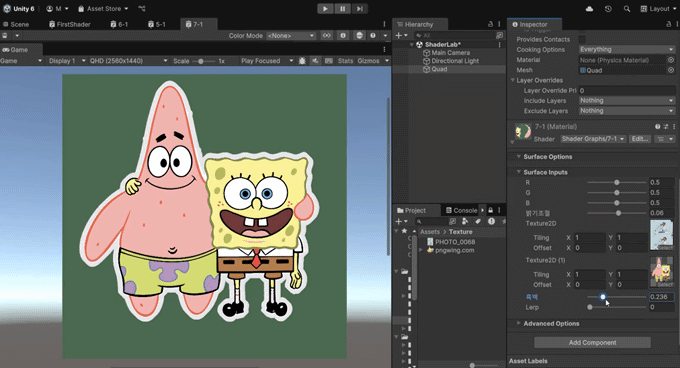Switch to the 6-1 shader graph tab
Screen dimensions: 680x368
point(119,24)
